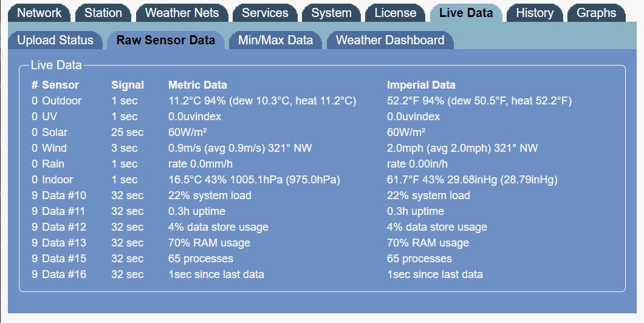Select the Data #15 row label

[x=64, y=259]
